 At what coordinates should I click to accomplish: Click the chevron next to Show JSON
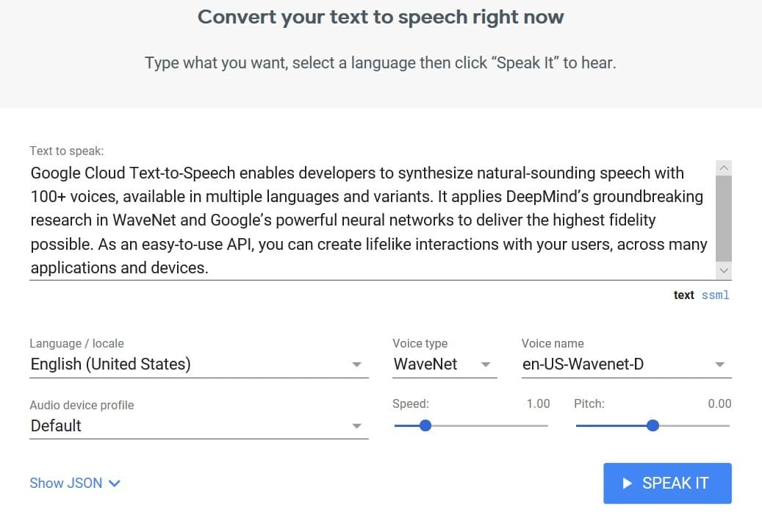tap(115, 484)
